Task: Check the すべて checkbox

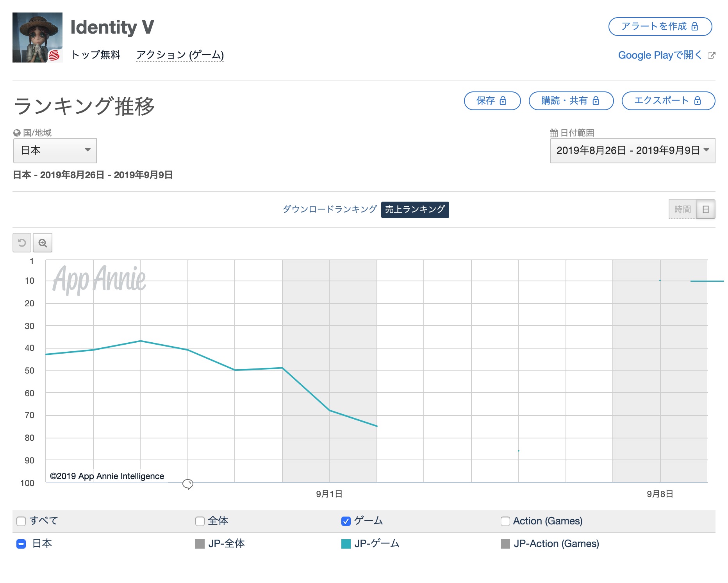Action: (x=21, y=521)
